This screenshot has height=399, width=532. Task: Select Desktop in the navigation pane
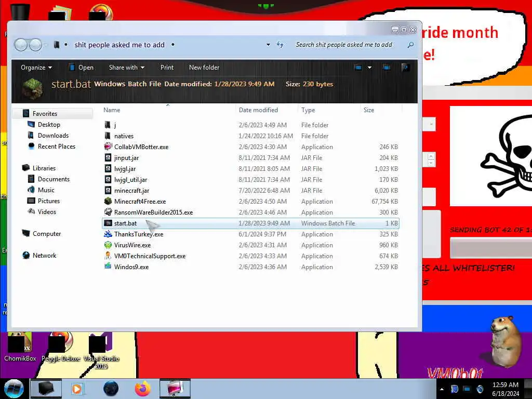(x=49, y=125)
